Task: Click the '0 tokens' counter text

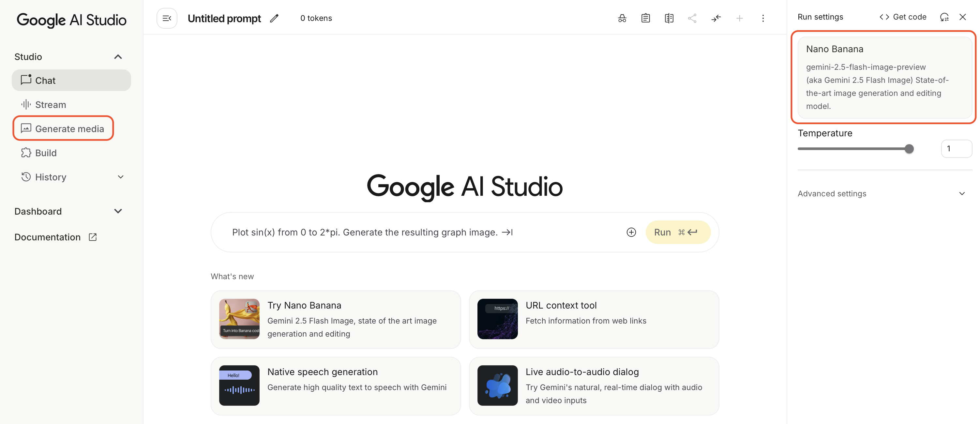Action: click(x=316, y=18)
